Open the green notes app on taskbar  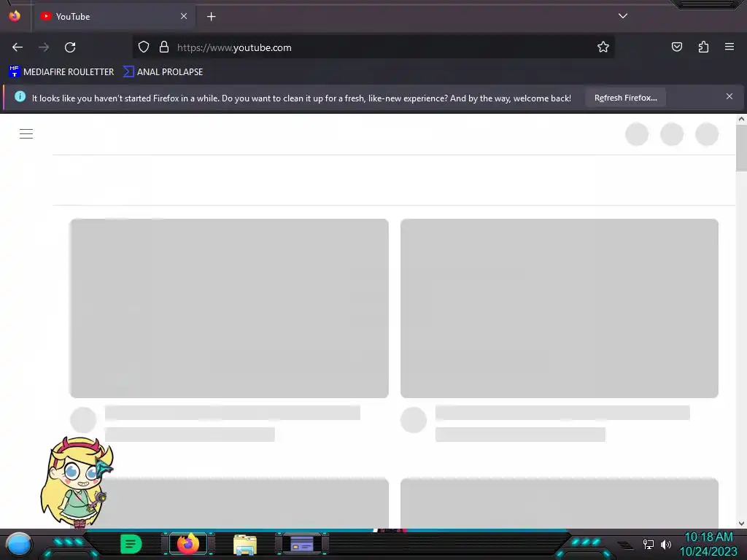tap(131, 544)
